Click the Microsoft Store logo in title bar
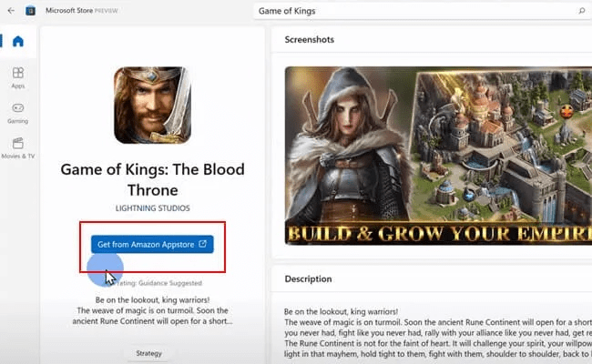This screenshot has height=364, width=592. click(x=30, y=10)
